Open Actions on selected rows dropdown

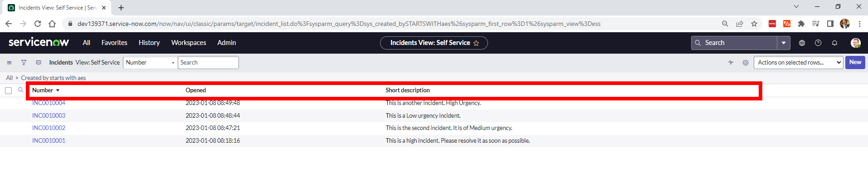coord(798,63)
